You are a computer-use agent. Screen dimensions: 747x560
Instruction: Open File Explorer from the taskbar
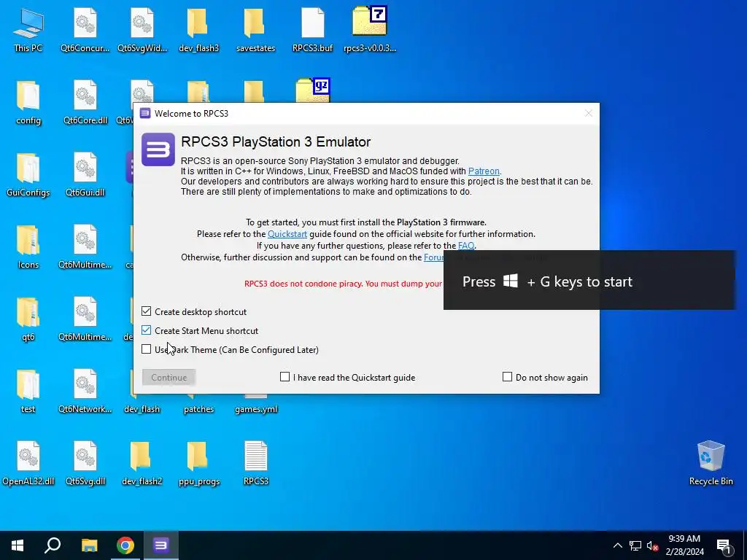[x=89, y=545]
